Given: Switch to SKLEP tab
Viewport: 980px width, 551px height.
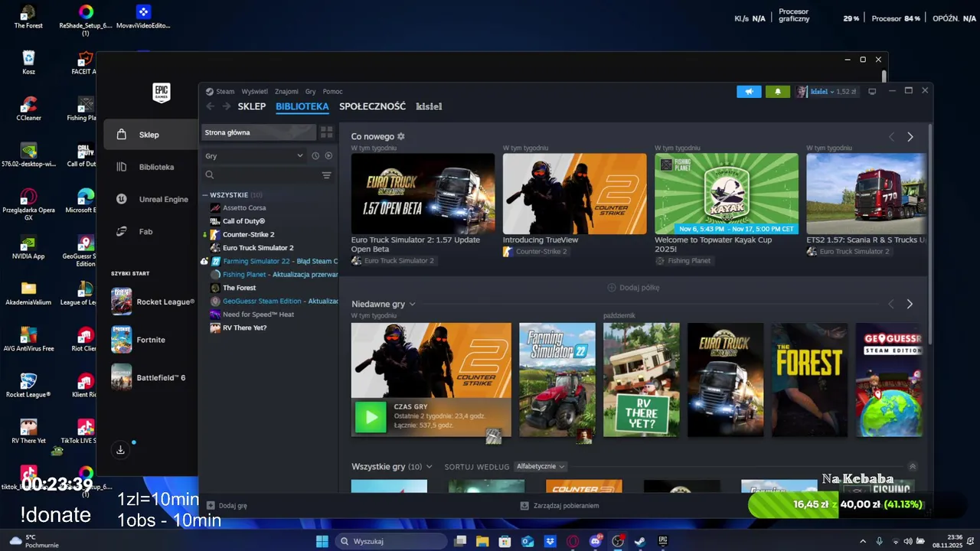Looking at the screenshot, I should click(252, 106).
